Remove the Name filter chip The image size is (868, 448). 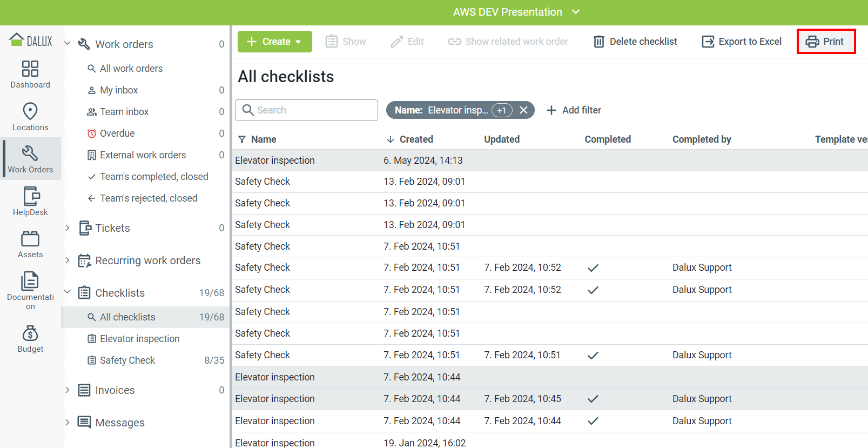523,110
